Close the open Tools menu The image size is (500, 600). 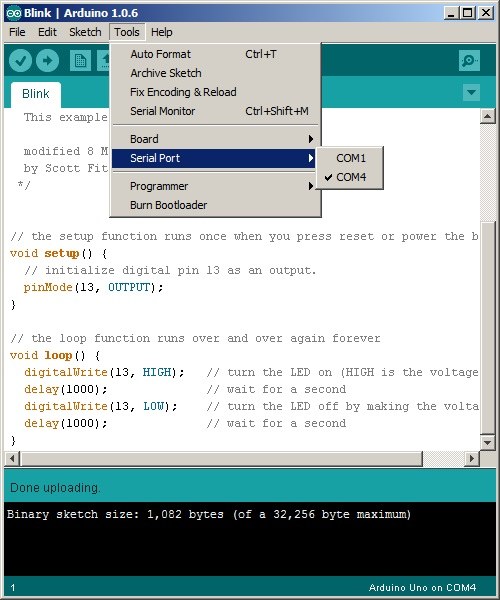(127, 32)
